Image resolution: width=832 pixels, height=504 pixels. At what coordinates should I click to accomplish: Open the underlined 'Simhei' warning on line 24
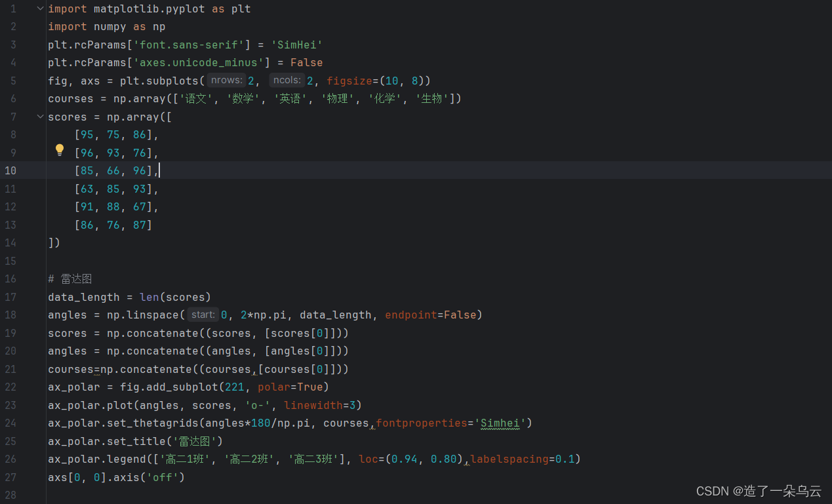point(500,423)
